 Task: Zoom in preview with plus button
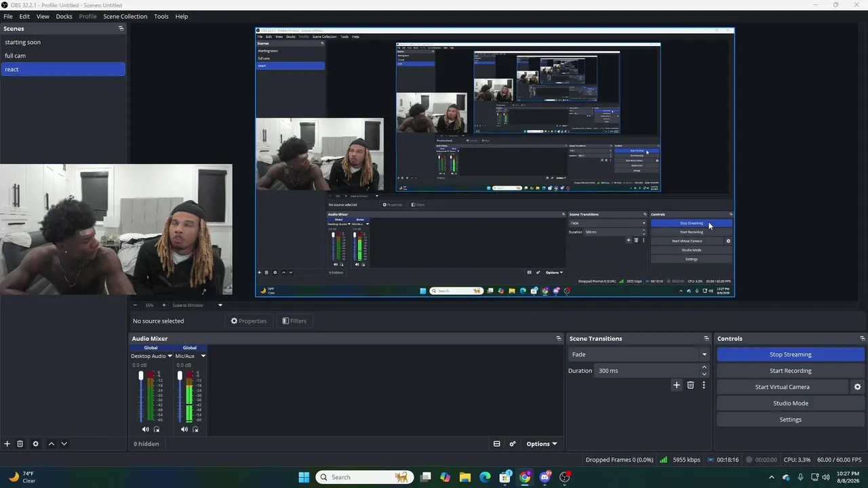tap(163, 305)
